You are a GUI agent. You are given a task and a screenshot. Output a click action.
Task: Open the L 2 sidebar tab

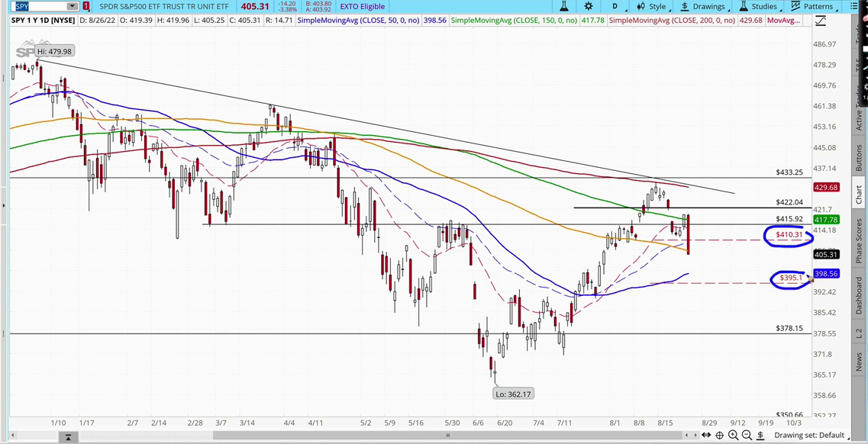point(859,333)
